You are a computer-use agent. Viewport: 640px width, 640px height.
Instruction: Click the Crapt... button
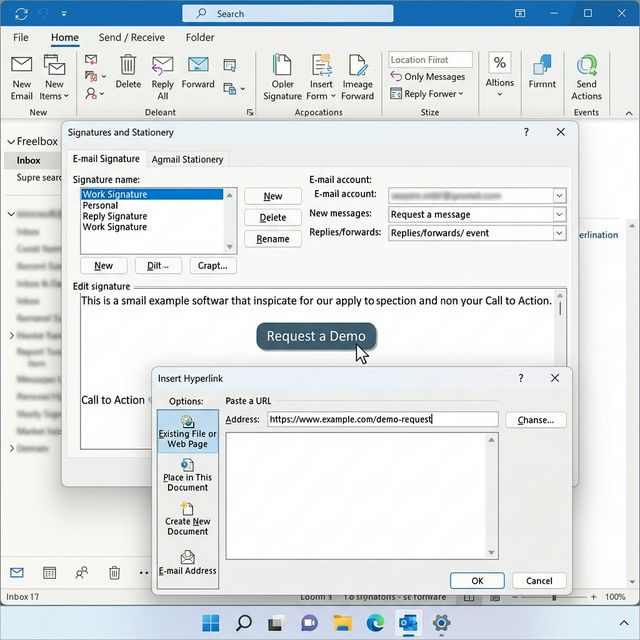click(x=213, y=266)
